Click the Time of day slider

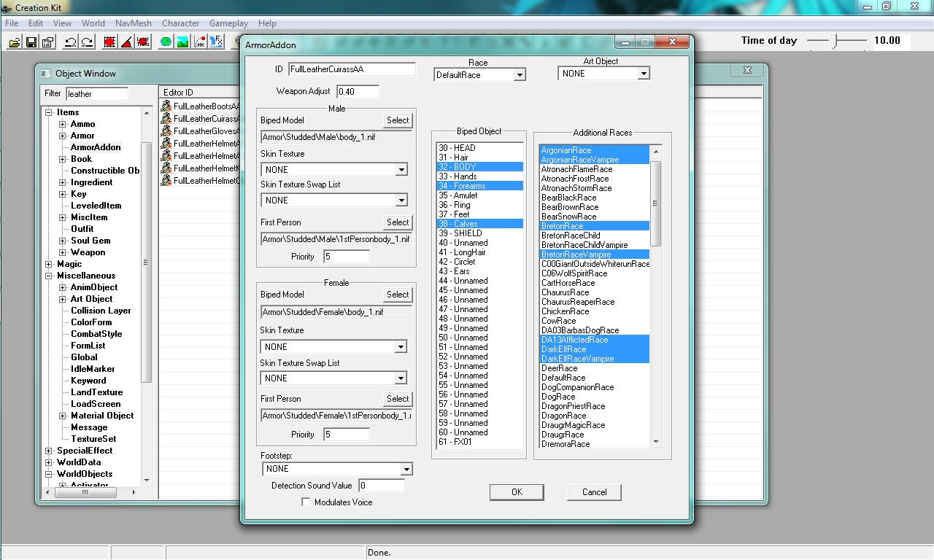pyautogui.click(x=836, y=41)
